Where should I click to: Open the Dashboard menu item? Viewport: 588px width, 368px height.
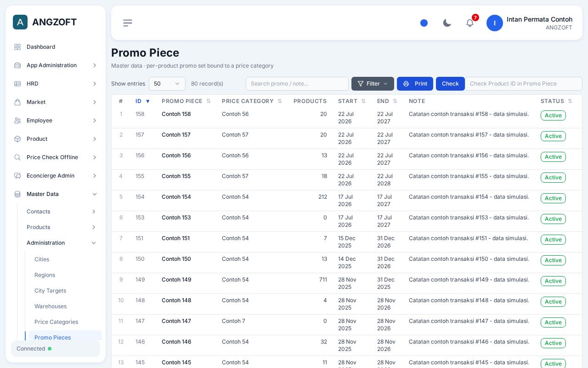click(x=56, y=47)
